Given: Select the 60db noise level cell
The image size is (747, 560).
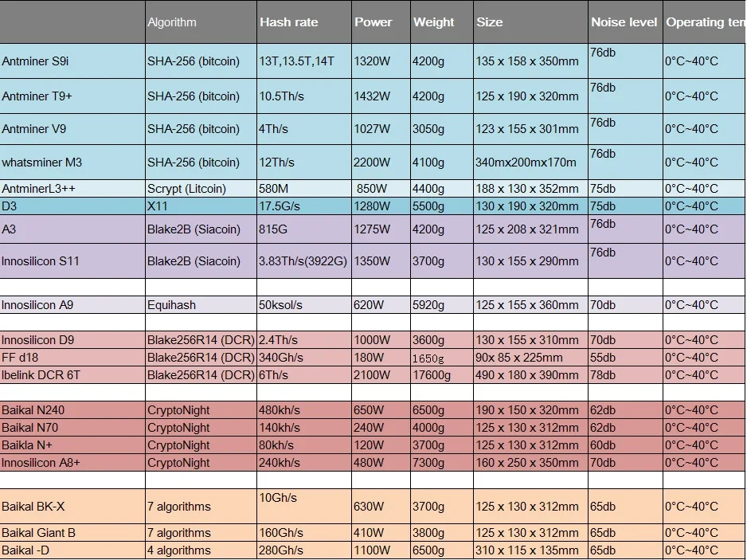Looking at the screenshot, I should point(625,445).
